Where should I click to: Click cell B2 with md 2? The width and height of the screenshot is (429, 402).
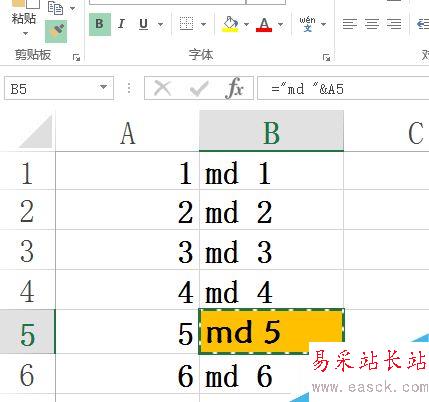[x=271, y=210]
